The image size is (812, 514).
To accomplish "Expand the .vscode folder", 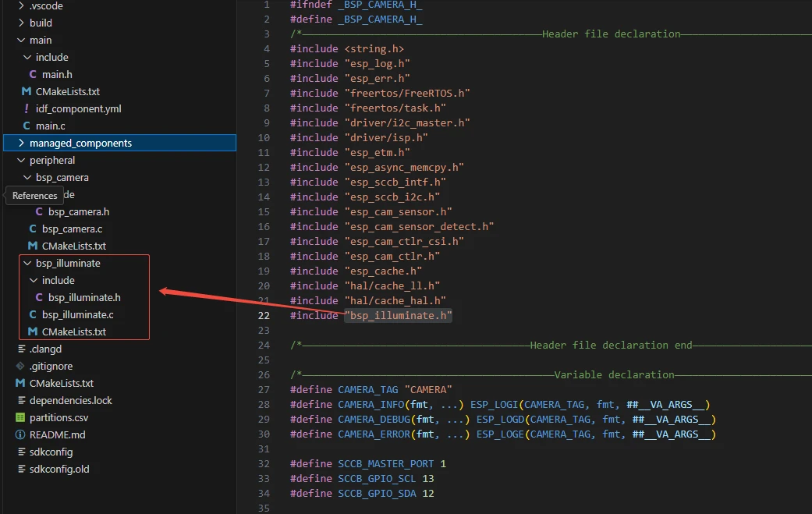I will pos(21,5).
